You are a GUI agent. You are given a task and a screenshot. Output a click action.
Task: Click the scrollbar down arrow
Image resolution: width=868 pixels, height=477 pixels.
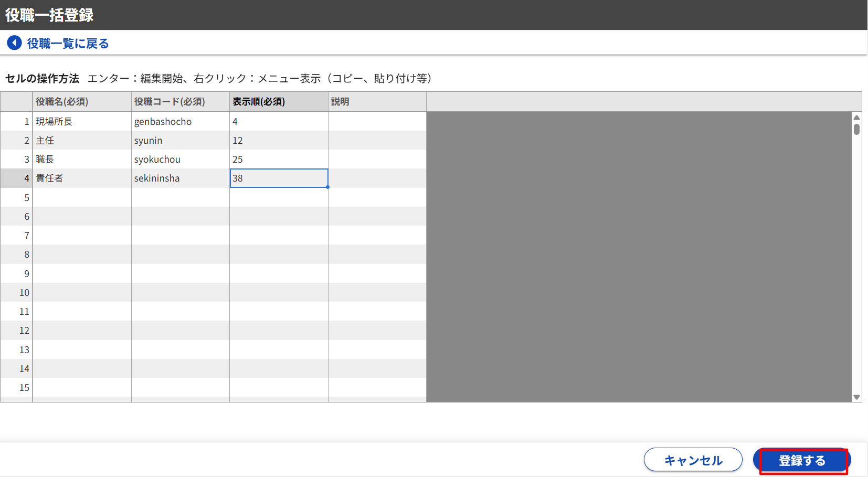pyautogui.click(x=856, y=397)
